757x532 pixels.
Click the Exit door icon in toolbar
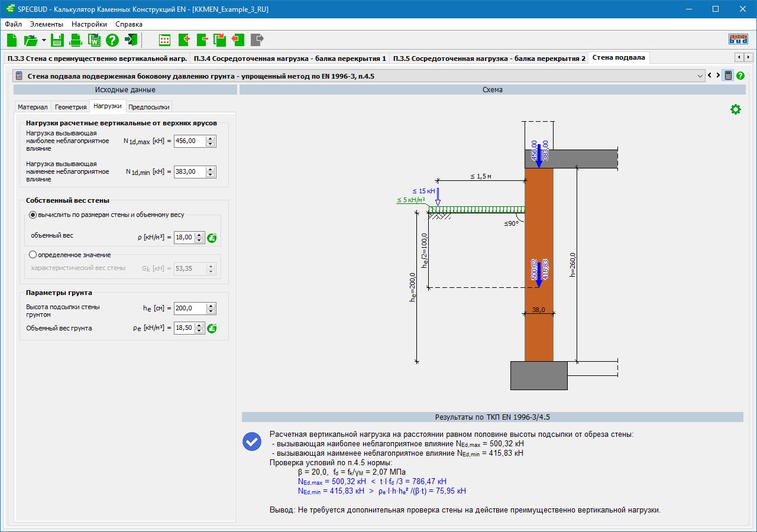point(131,40)
